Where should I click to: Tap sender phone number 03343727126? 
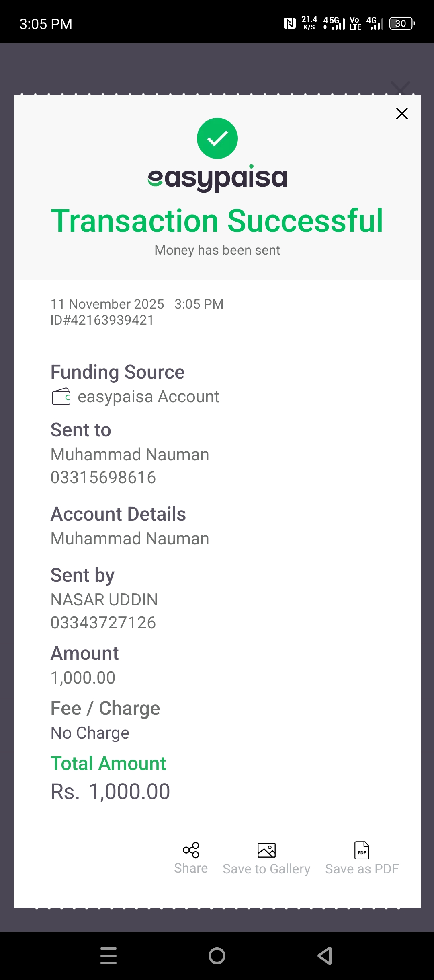[x=103, y=623]
